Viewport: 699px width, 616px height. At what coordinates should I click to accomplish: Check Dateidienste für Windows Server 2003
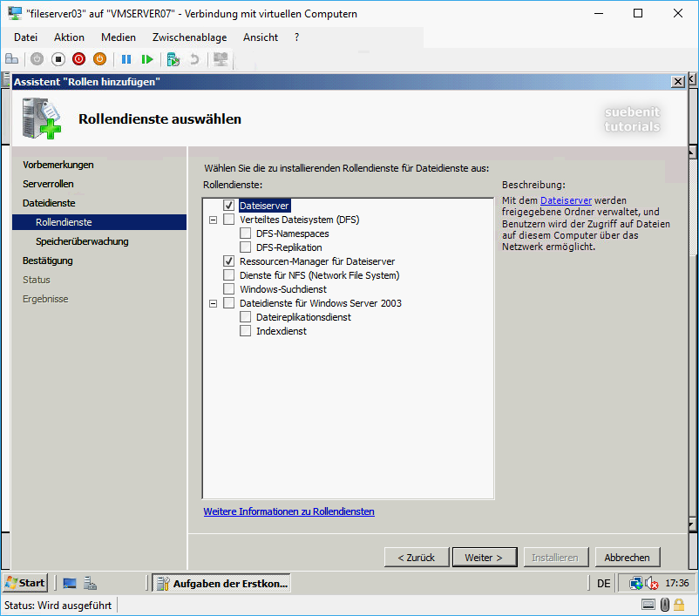click(x=228, y=303)
